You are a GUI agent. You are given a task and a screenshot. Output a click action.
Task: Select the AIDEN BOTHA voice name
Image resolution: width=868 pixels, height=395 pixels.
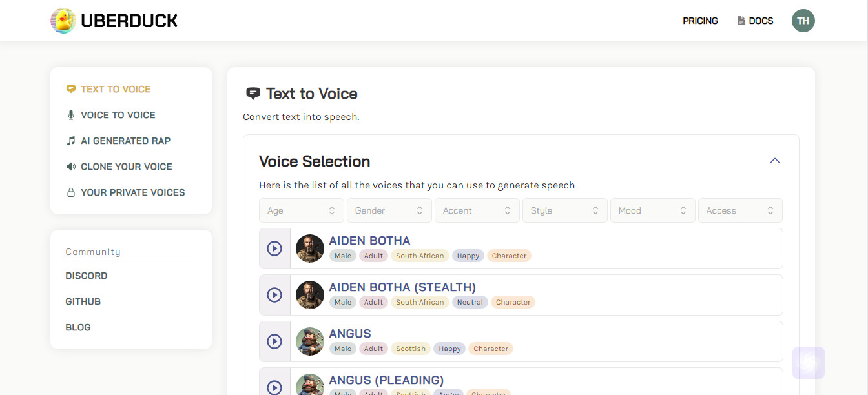point(369,241)
